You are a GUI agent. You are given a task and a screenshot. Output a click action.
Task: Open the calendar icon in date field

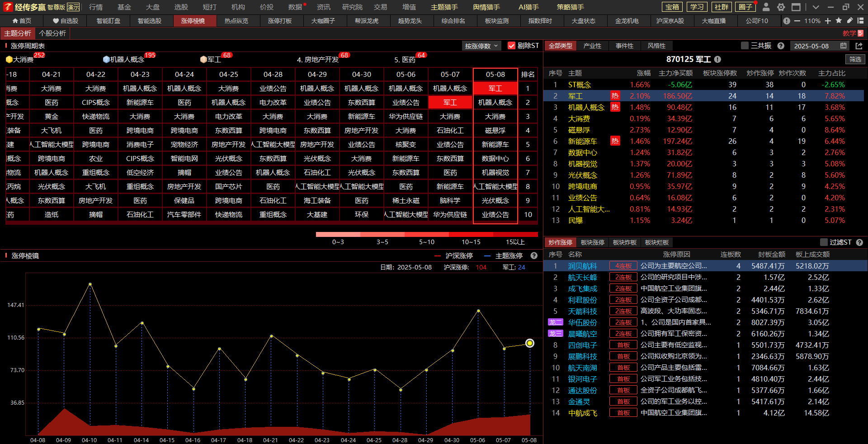click(844, 46)
